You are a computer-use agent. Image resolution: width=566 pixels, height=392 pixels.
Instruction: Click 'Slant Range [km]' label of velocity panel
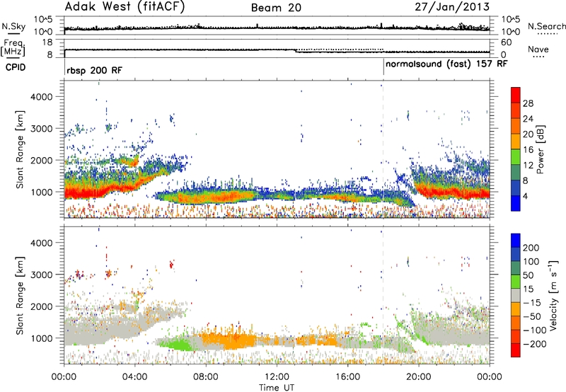click(x=20, y=296)
